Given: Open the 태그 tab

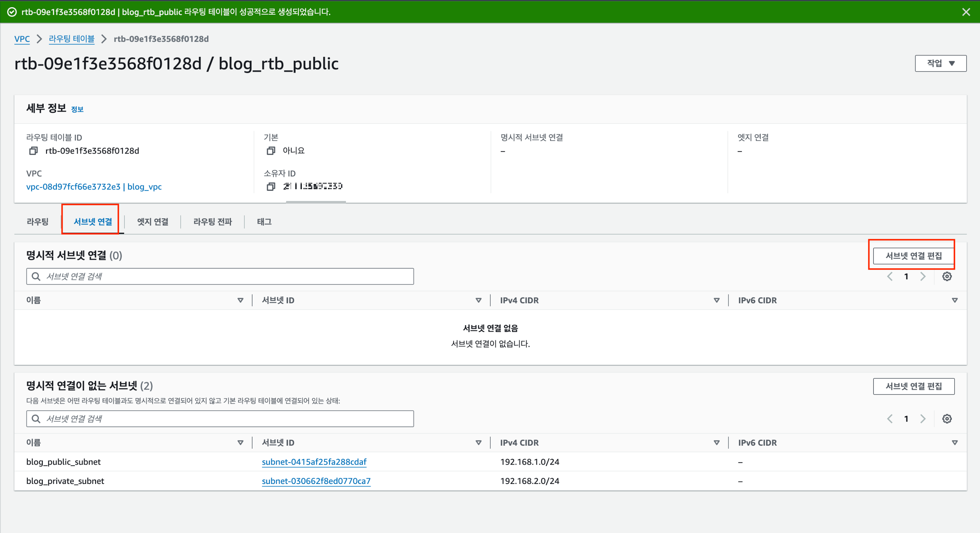Looking at the screenshot, I should click(x=264, y=222).
